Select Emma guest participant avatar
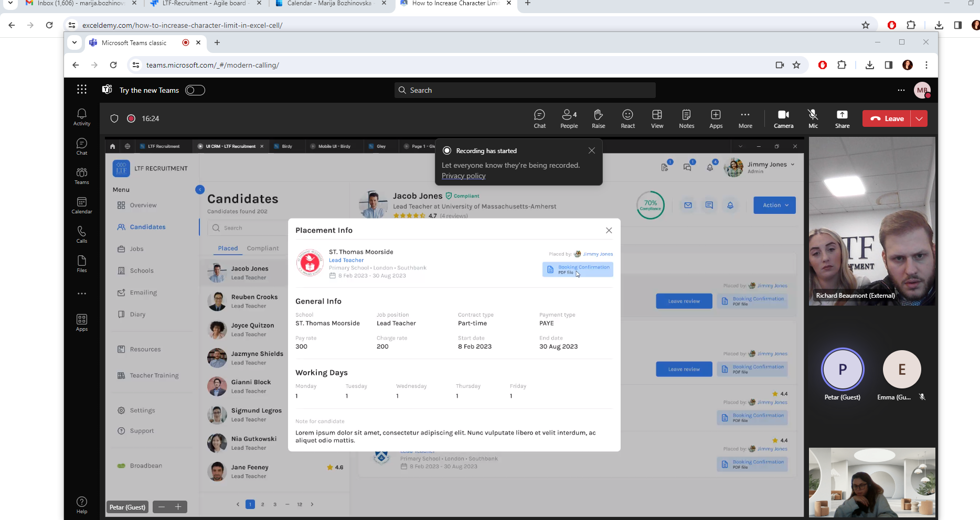 coord(902,369)
